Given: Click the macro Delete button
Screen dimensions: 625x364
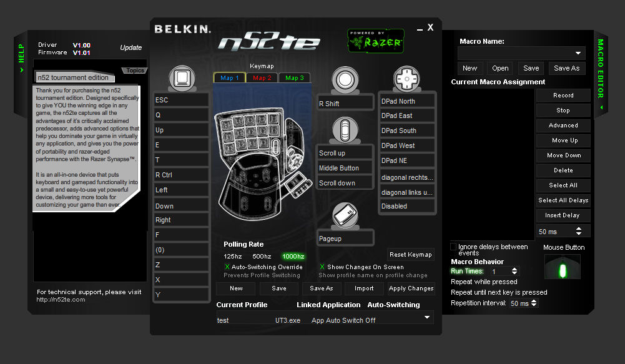Looking at the screenshot, I should pos(563,170).
